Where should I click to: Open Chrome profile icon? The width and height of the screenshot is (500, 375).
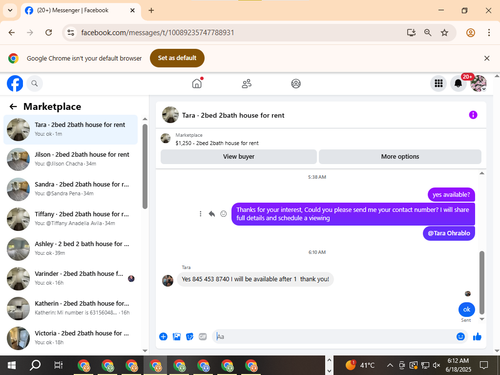(470, 33)
